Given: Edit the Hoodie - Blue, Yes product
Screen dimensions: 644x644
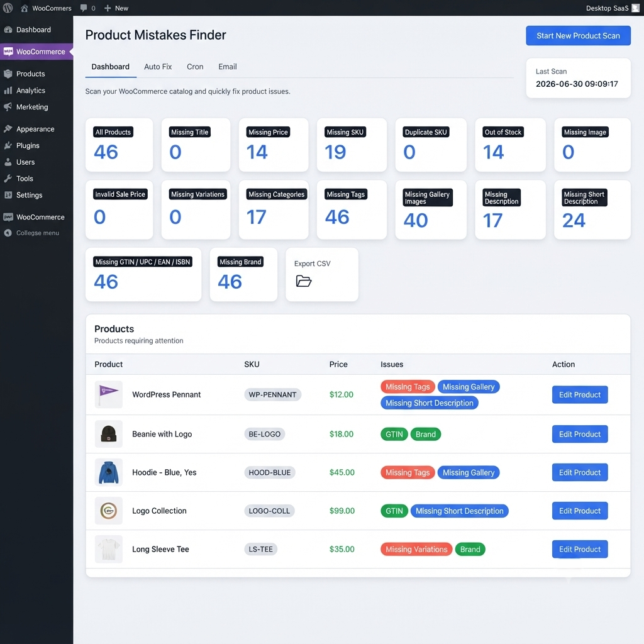Looking at the screenshot, I should [x=579, y=472].
